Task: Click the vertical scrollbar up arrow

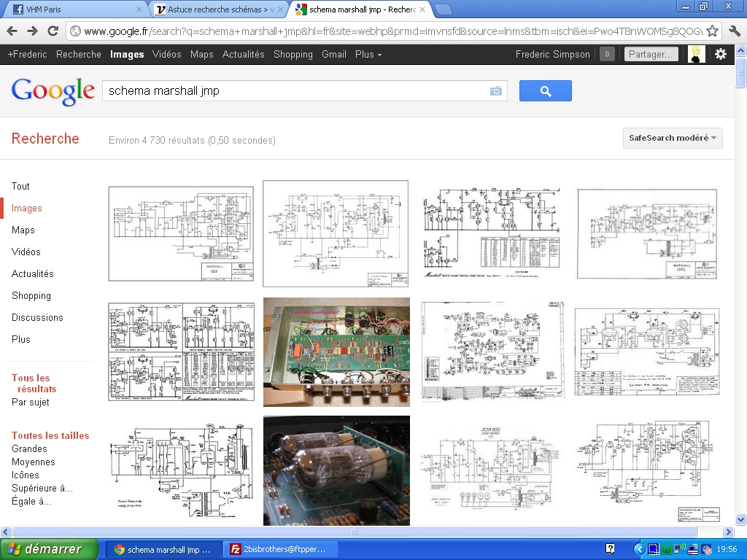Action: click(741, 50)
